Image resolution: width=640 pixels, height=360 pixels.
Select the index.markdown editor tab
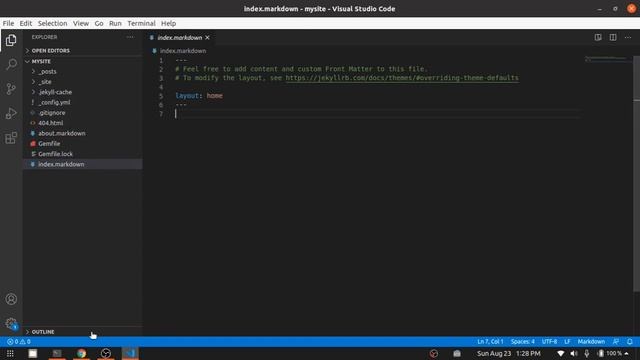pos(180,38)
